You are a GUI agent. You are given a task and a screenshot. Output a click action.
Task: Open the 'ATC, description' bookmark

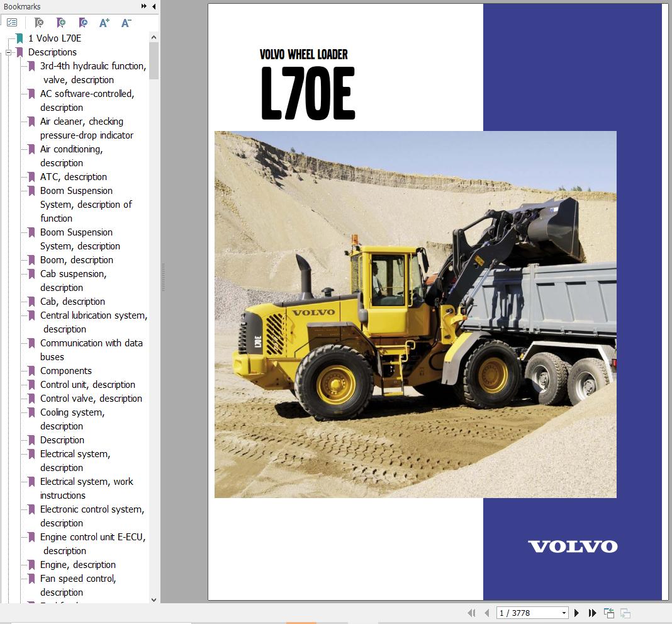pos(73,177)
